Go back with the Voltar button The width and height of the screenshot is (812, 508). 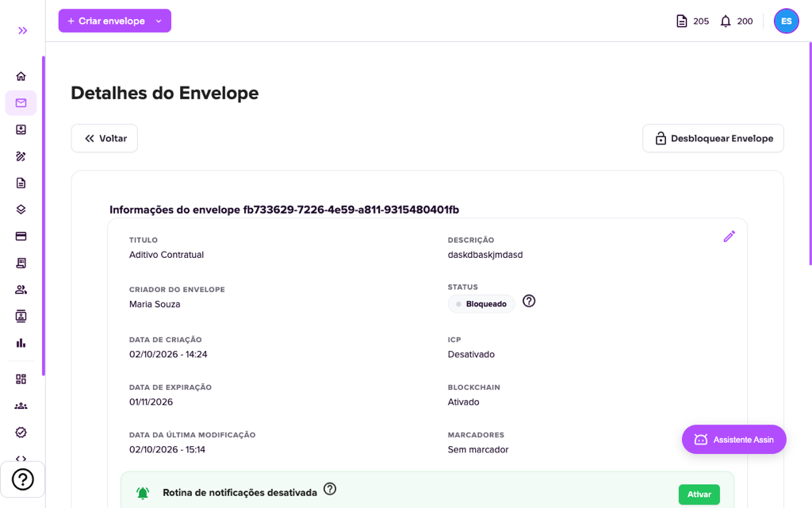pyautogui.click(x=104, y=138)
